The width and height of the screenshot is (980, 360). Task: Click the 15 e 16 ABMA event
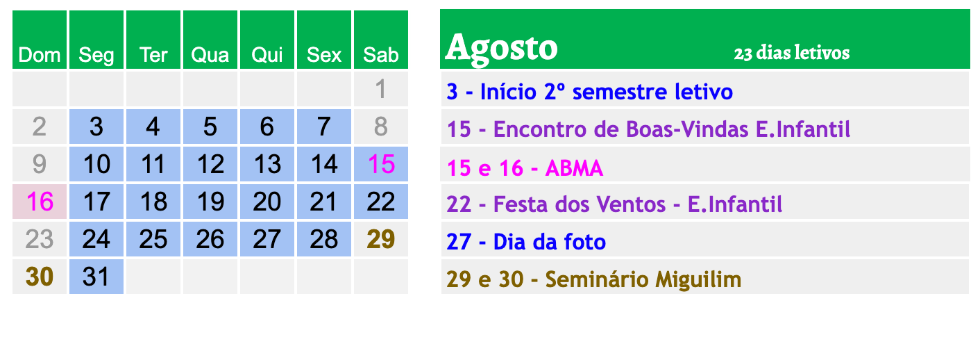coord(525,167)
